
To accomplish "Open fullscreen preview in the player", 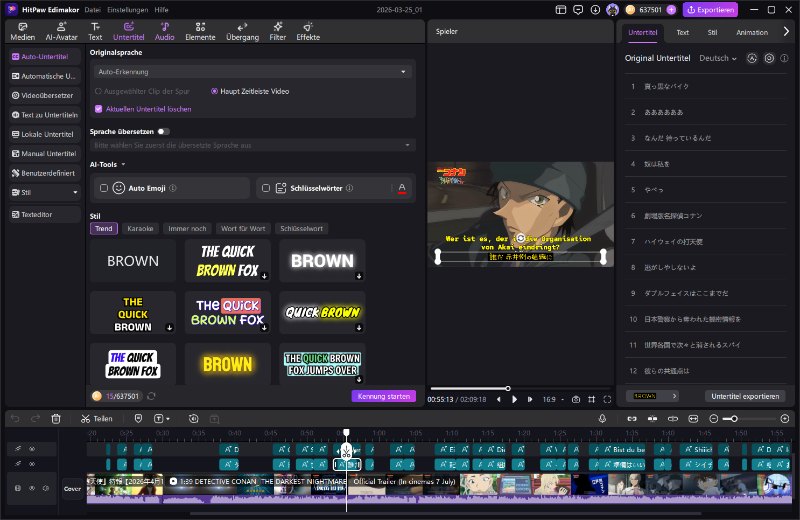I will coord(607,399).
